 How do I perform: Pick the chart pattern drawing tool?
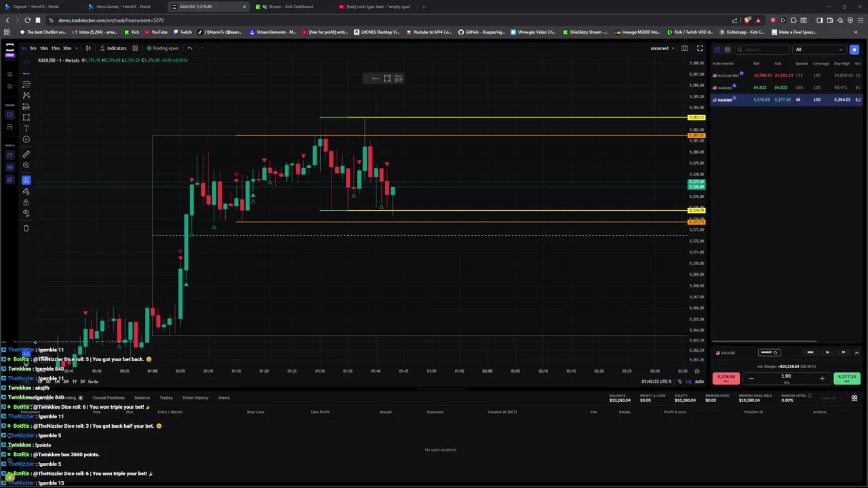point(26,96)
